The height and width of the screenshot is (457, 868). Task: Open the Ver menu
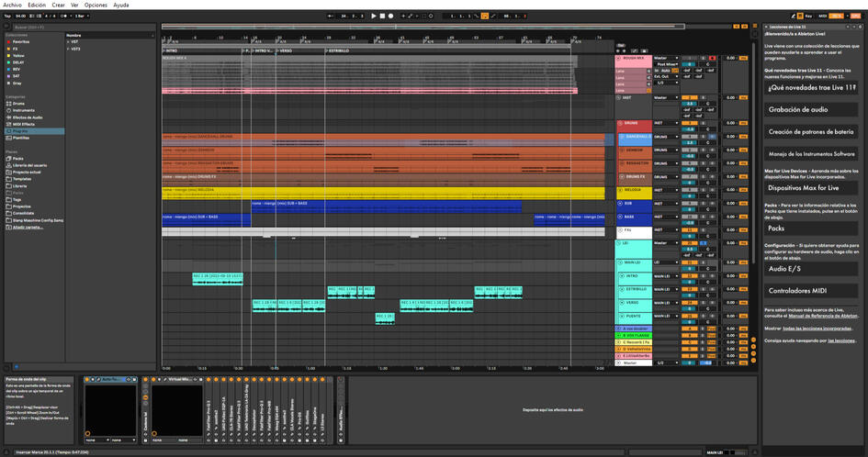pyautogui.click(x=74, y=5)
